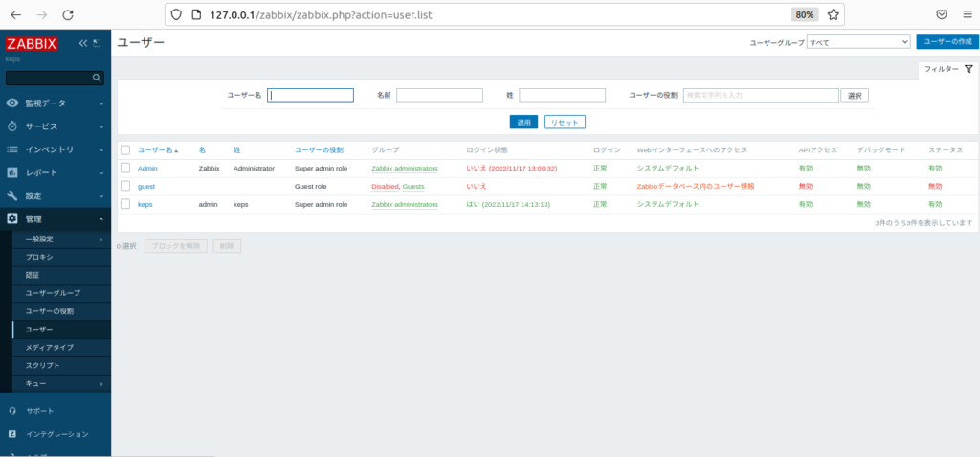Click the chart icon for レポート
This screenshot has width=980, height=457.
click(x=12, y=172)
